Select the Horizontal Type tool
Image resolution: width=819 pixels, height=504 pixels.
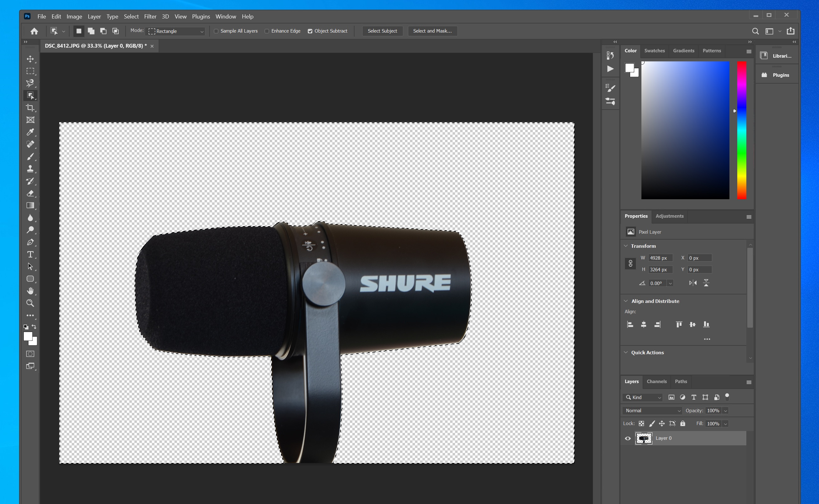(30, 254)
